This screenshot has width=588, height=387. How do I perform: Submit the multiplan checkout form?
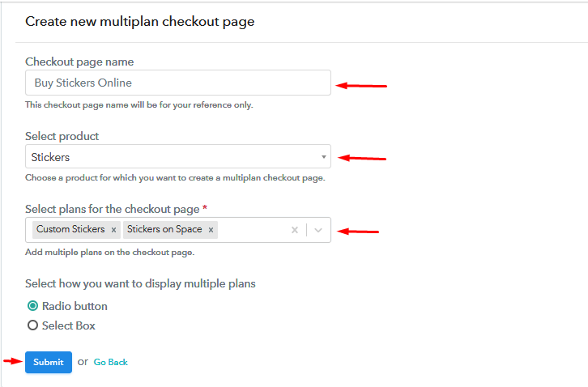[49, 362]
